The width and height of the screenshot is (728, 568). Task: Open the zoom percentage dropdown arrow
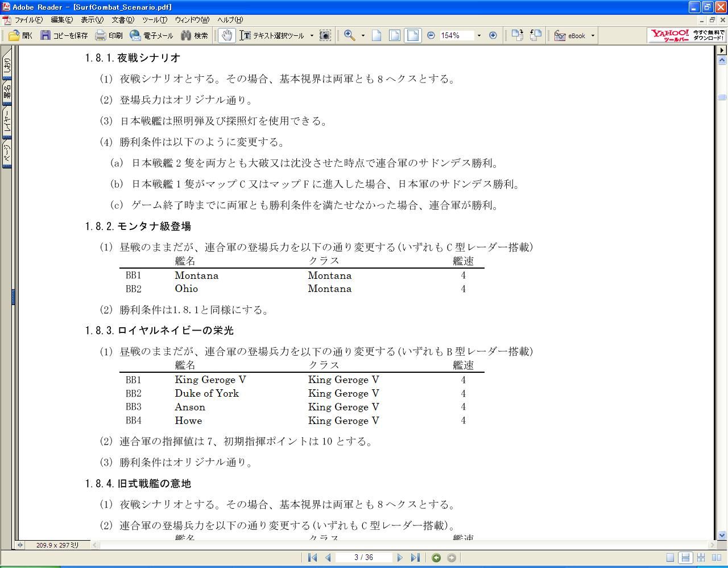pos(479,35)
